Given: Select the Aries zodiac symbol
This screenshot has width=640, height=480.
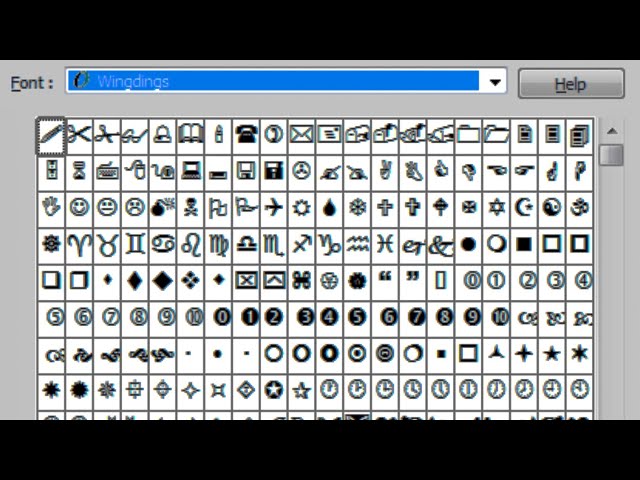Looking at the screenshot, I should pos(79,244).
